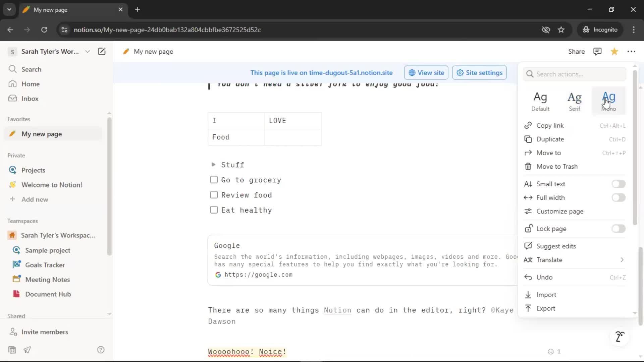Click the Search actions field
Viewport: 644px width, 362px height.
pyautogui.click(x=574, y=74)
